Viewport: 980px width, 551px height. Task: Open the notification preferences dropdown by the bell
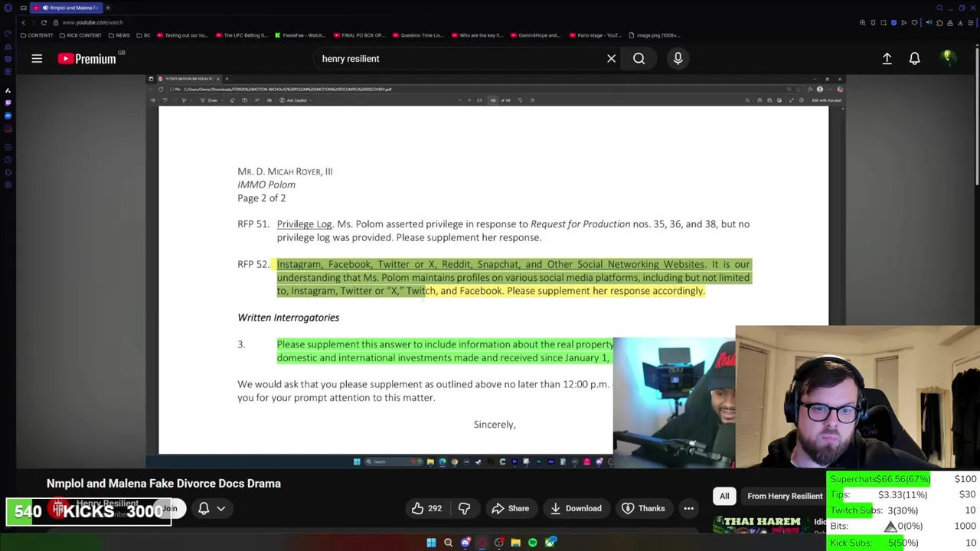220,508
